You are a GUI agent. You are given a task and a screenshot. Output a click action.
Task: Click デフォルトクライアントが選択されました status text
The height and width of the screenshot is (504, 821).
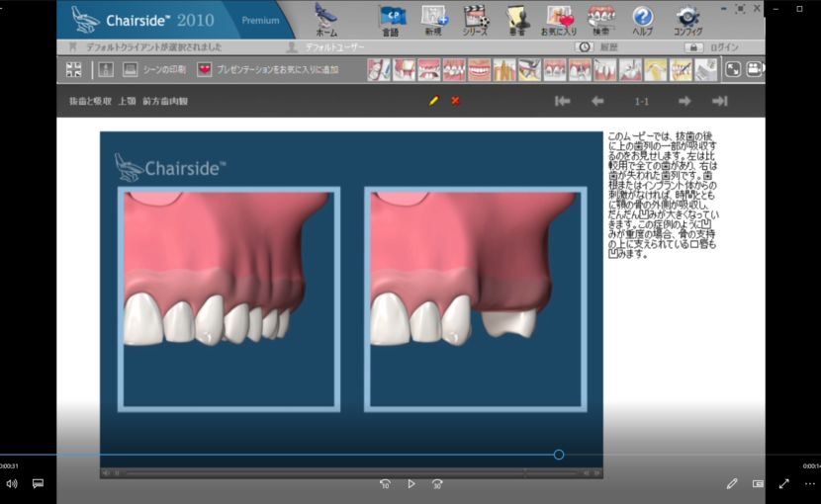click(x=153, y=47)
